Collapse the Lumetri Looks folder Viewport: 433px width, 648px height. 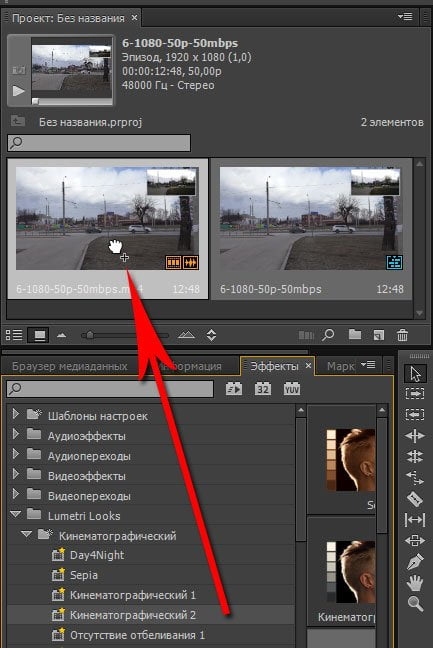click(16, 514)
